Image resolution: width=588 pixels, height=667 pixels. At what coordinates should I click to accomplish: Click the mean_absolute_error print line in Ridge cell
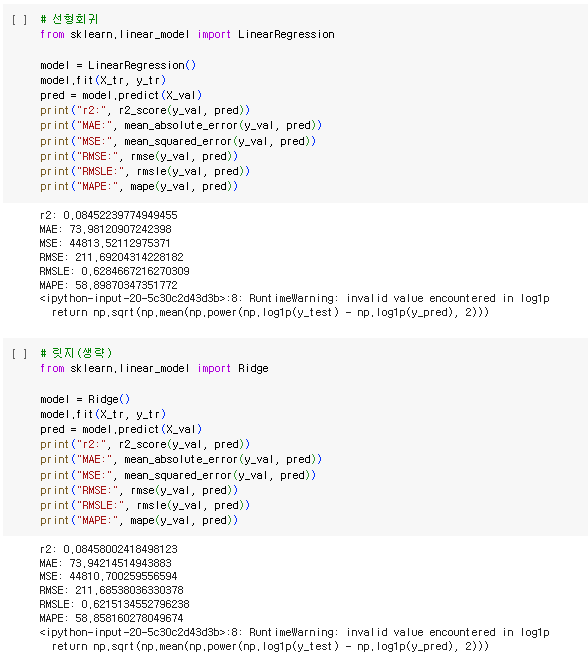click(181, 459)
